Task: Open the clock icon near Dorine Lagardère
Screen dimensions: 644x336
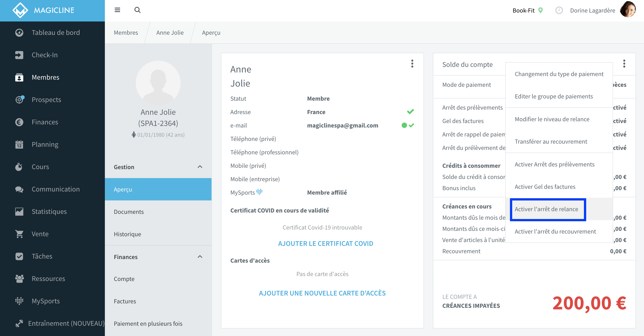Action: pos(559,10)
